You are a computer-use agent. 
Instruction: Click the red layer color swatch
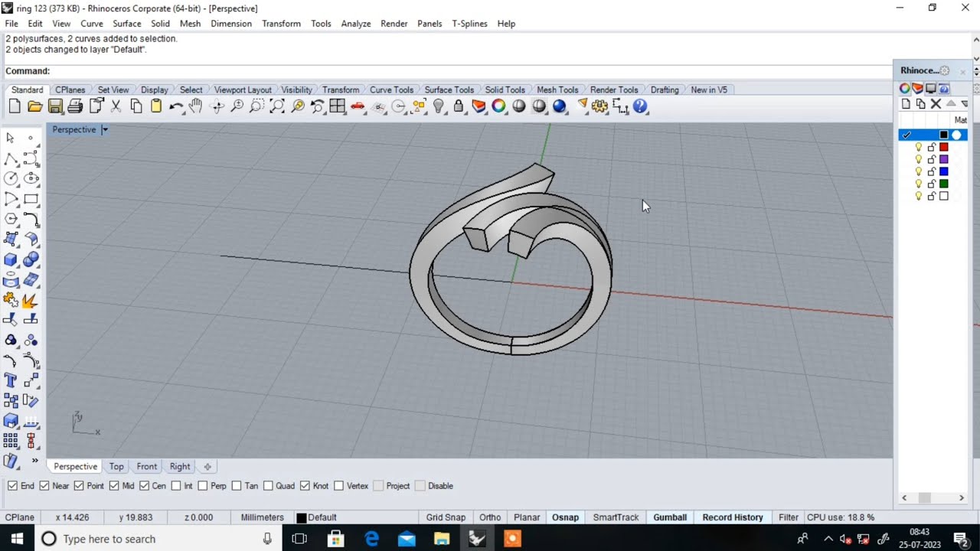(944, 147)
